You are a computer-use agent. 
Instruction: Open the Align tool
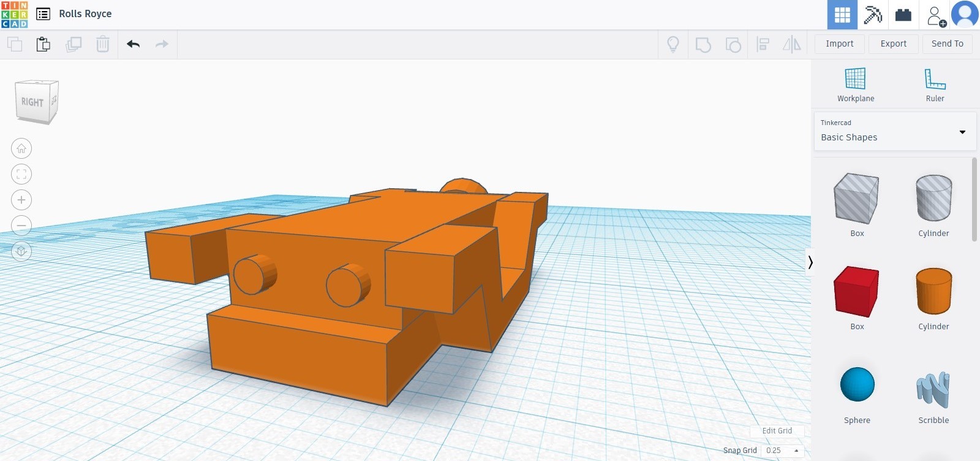pyautogui.click(x=763, y=44)
